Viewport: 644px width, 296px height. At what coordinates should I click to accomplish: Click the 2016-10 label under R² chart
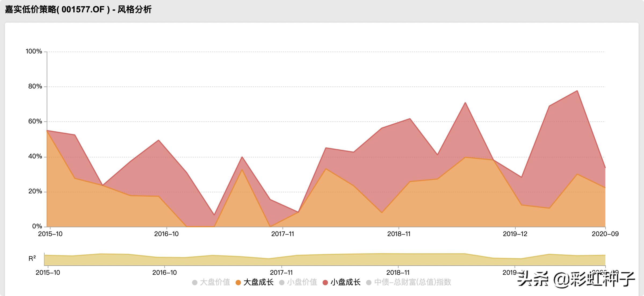click(x=164, y=273)
